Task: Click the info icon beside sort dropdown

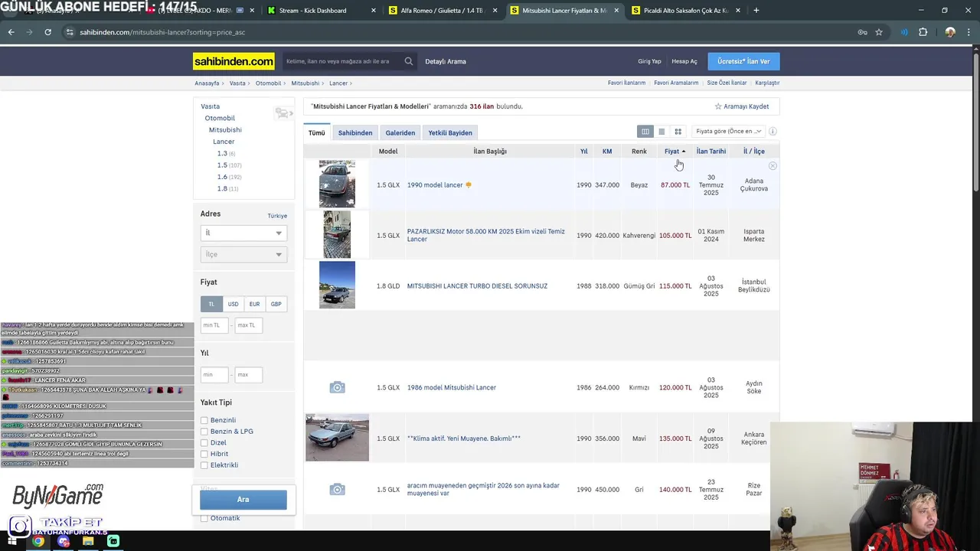Action: pos(773,132)
